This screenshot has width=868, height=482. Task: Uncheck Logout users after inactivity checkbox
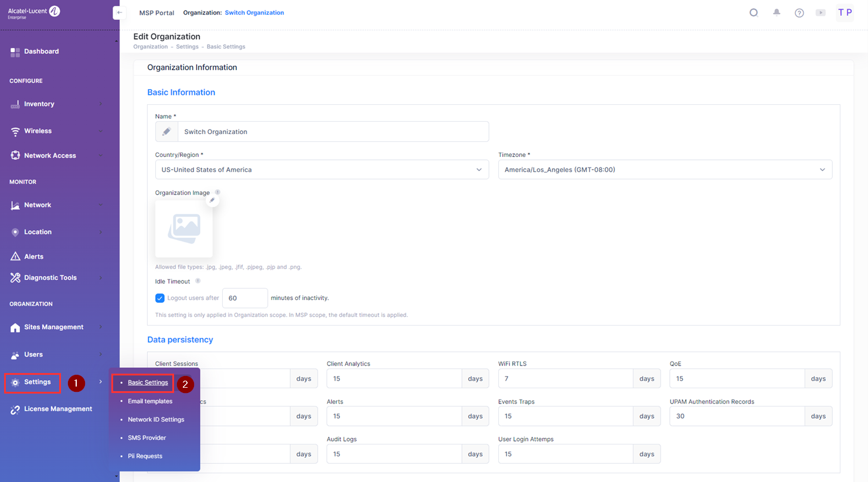160,298
